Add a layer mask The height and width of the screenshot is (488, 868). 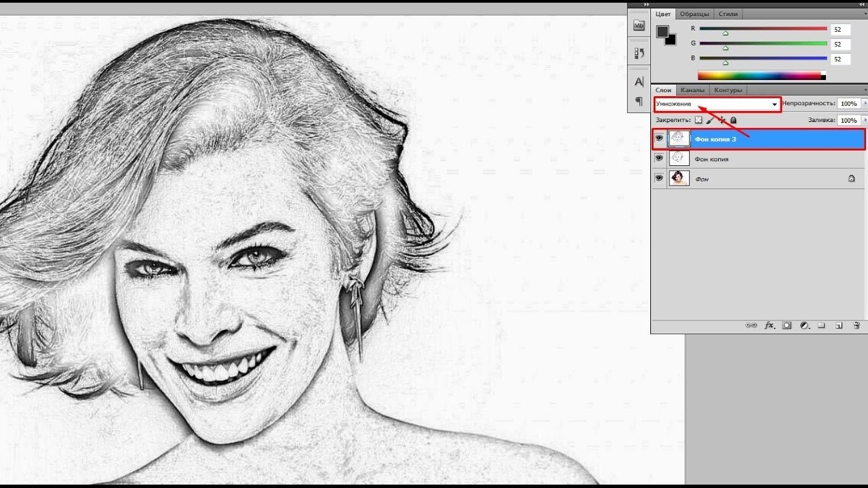tap(787, 325)
